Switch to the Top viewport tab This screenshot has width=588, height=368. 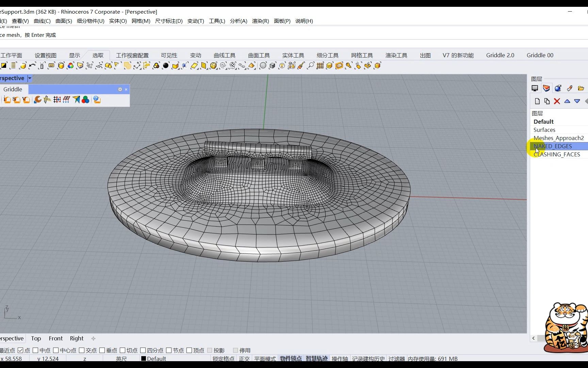click(x=36, y=338)
